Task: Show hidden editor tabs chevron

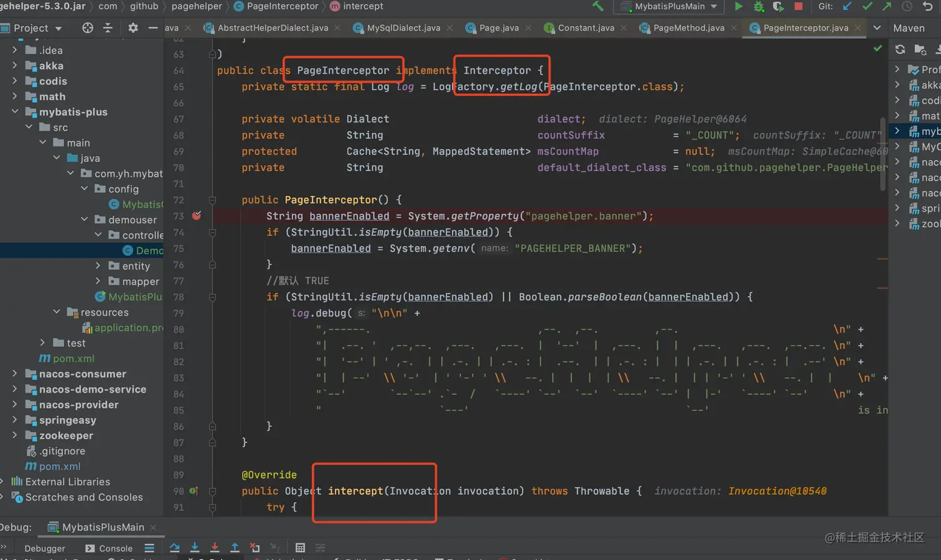Action: point(877,28)
